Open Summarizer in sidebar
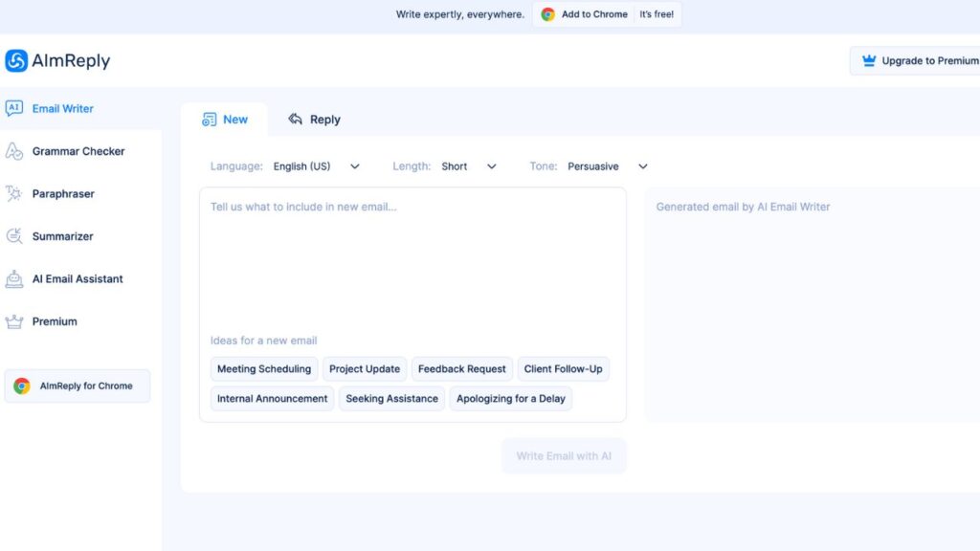Image resolution: width=980 pixels, height=551 pixels. 80,236
